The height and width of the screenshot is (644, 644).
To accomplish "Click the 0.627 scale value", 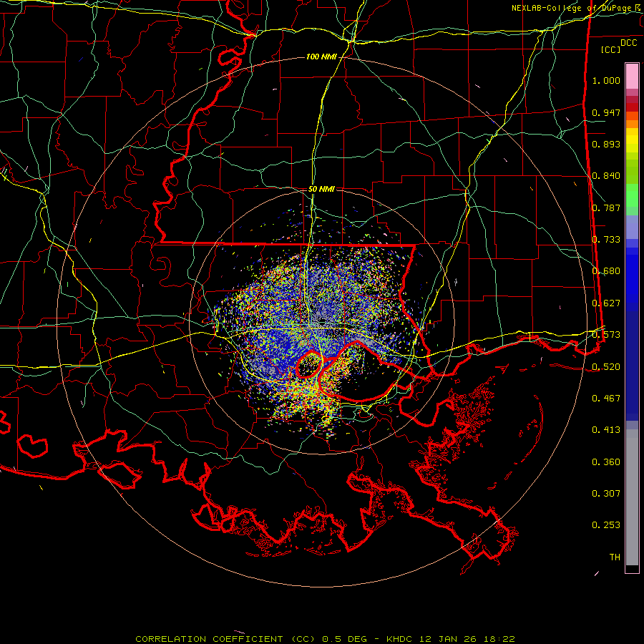I will pos(606,303).
